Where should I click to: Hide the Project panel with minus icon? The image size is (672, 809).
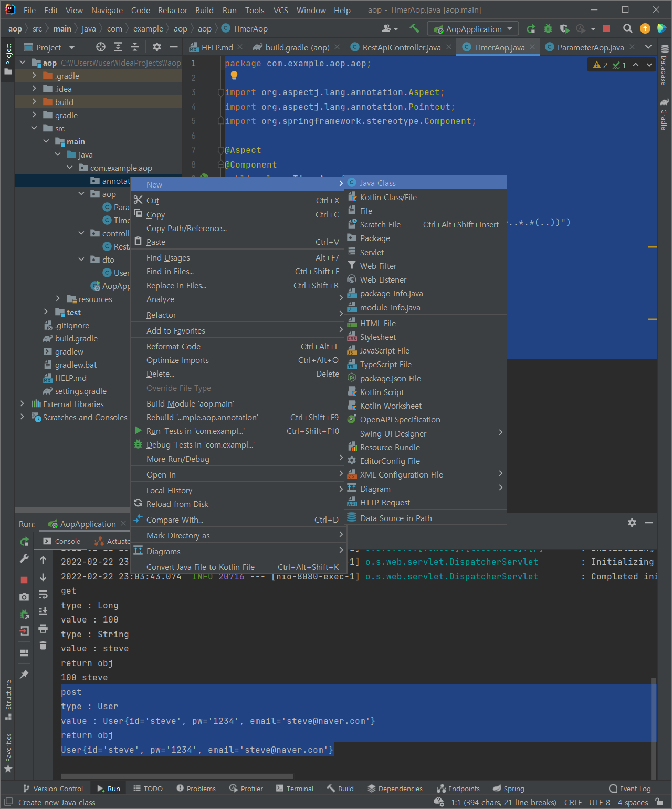pos(173,47)
